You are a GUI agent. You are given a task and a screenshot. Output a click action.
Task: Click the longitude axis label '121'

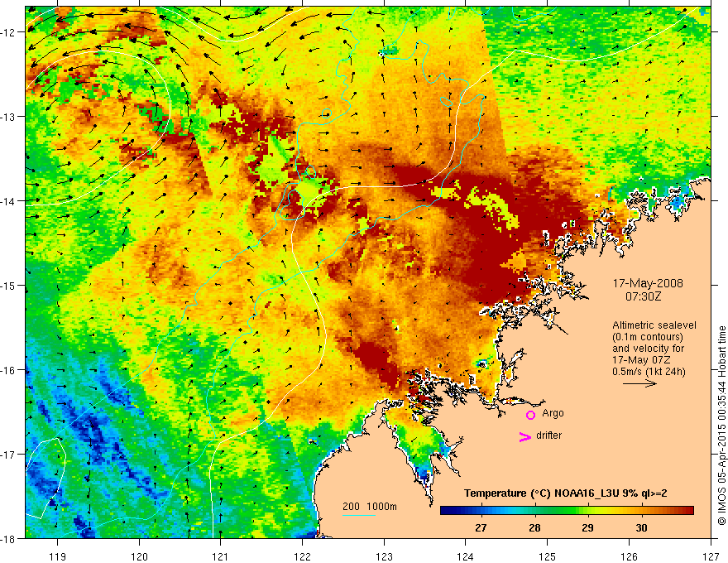(221, 556)
